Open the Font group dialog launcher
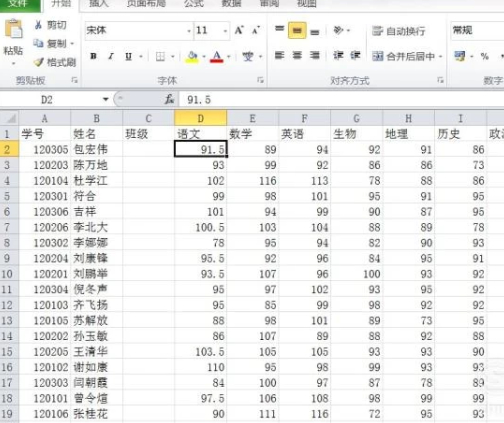Screen dimensions: 504x423 tap(260, 80)
